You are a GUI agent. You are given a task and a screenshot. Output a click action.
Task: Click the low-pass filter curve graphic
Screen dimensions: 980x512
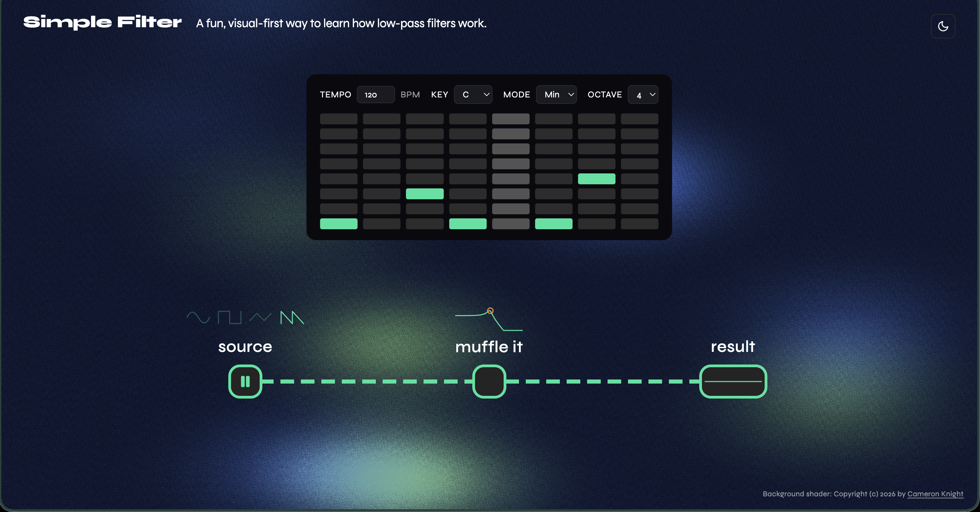489,320
